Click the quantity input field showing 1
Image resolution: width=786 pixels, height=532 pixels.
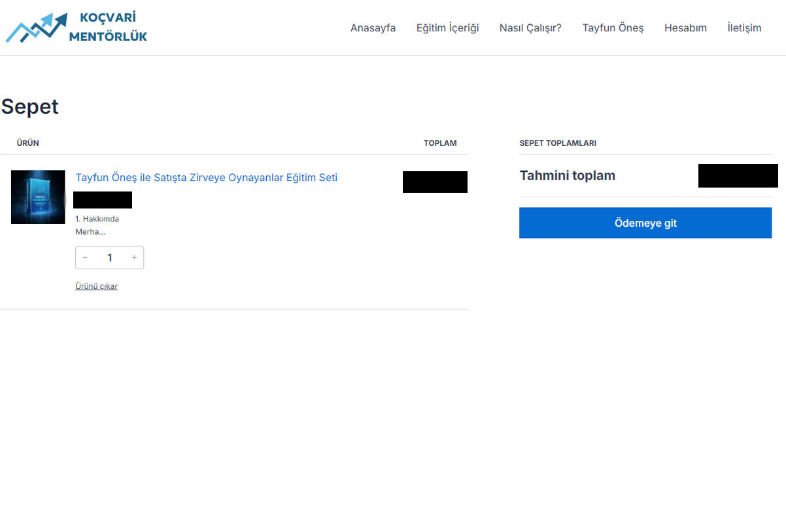[x=109, y=258]
